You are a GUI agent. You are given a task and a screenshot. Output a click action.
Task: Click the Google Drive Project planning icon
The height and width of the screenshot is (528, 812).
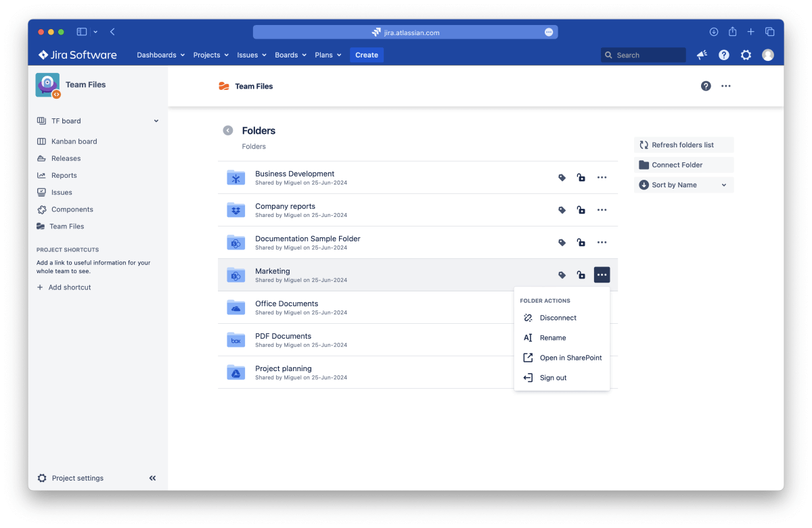click(235, 373)
